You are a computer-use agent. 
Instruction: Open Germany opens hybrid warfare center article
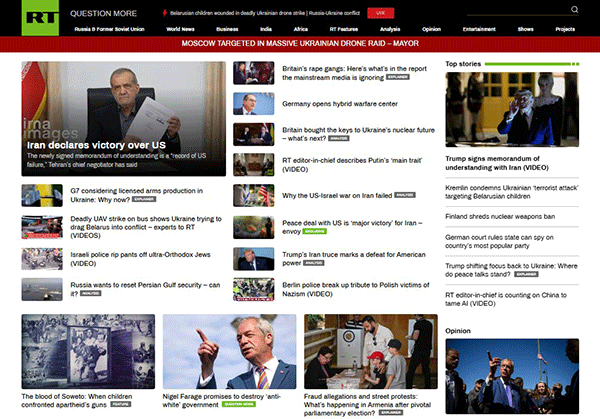pos(340,104)
